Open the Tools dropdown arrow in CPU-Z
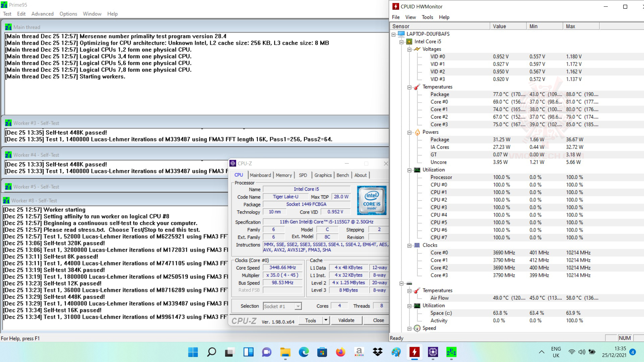 click(325, 320)
